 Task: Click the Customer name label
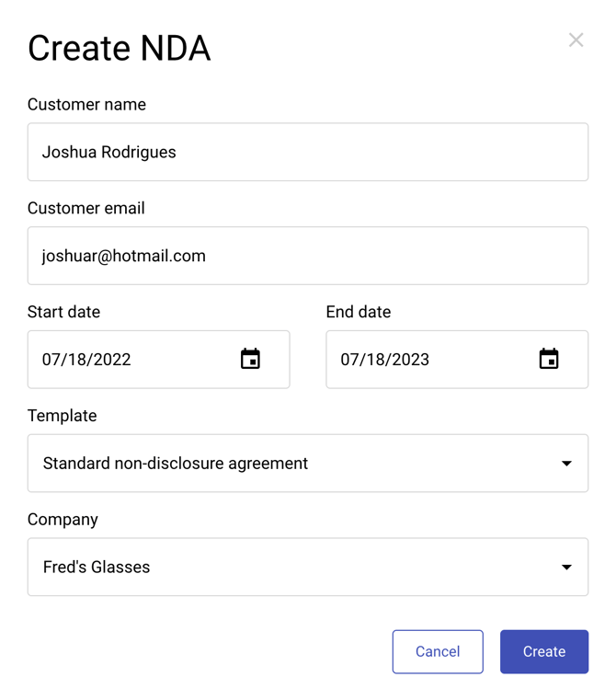(x=86, y=105)
